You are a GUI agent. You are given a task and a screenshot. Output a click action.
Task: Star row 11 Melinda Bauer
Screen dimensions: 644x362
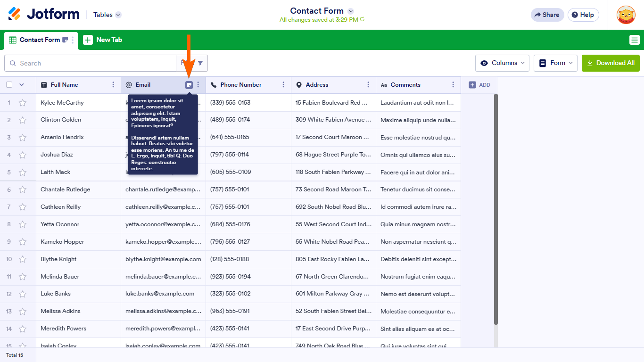click(22, 277)
